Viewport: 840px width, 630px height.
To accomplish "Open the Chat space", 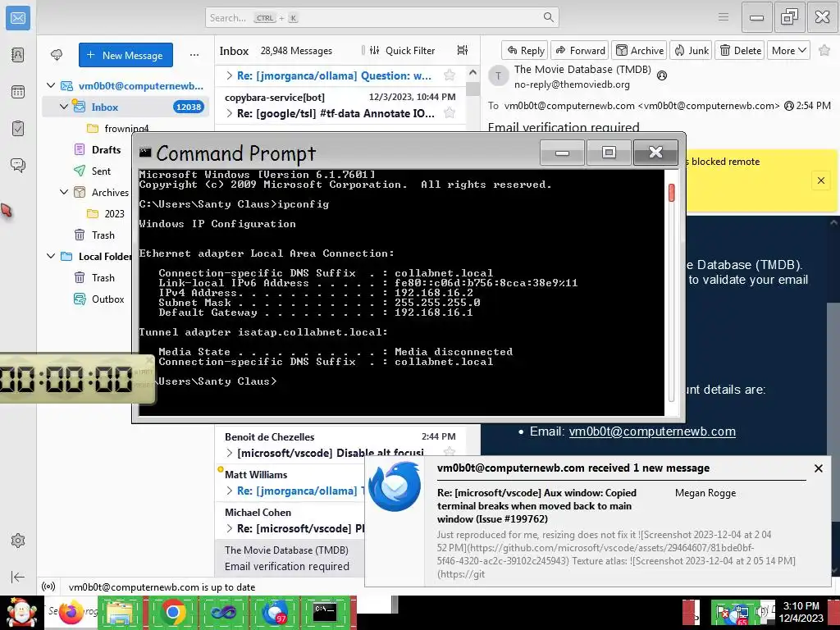I will (18, 165).
